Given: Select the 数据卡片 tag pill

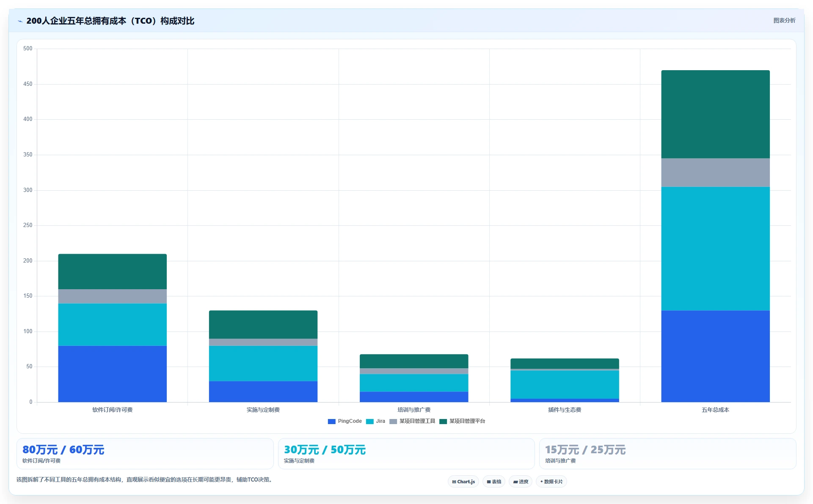Looking at the screenshot, I should click(x=551, y=482).
